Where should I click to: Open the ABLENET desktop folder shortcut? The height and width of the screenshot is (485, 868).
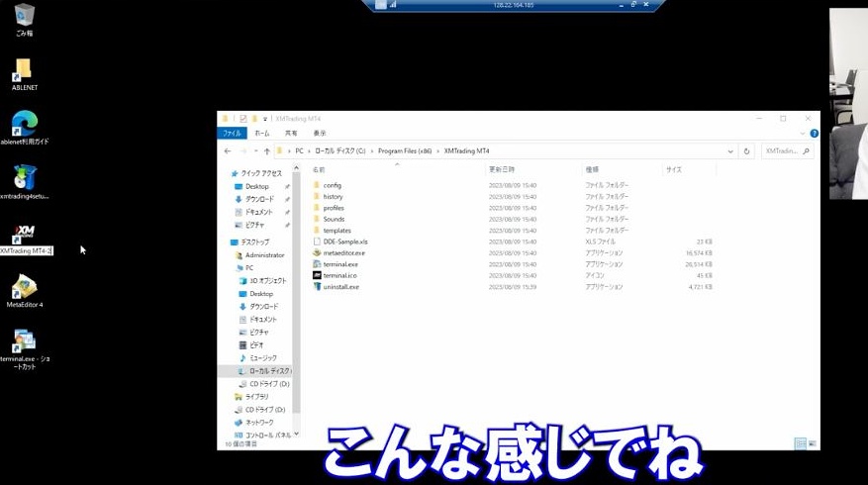point(24,74)
